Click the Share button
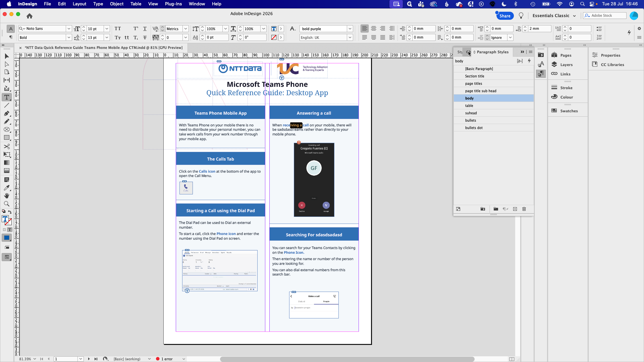Image resolution: width=644 pixels, height=362 pixels. click(505, 16)
